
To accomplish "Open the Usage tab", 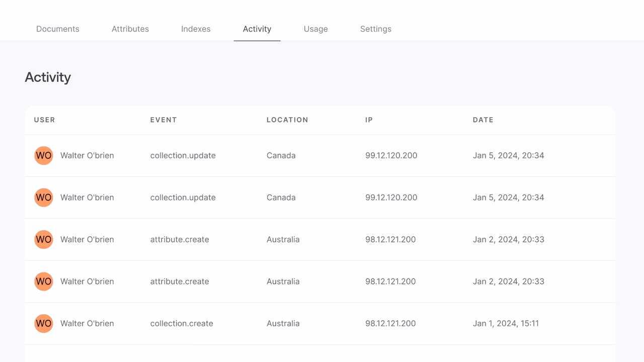I will coord(316,29).
